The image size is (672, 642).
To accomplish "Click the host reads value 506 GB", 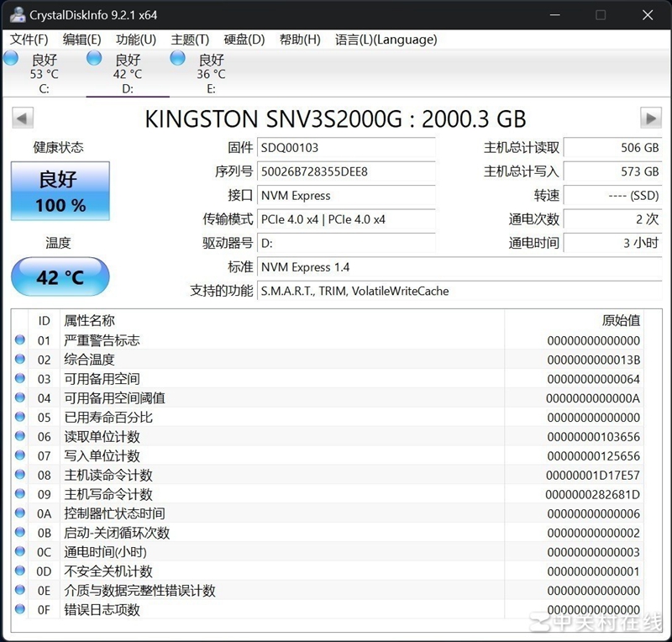I will (x=612, y=148).
